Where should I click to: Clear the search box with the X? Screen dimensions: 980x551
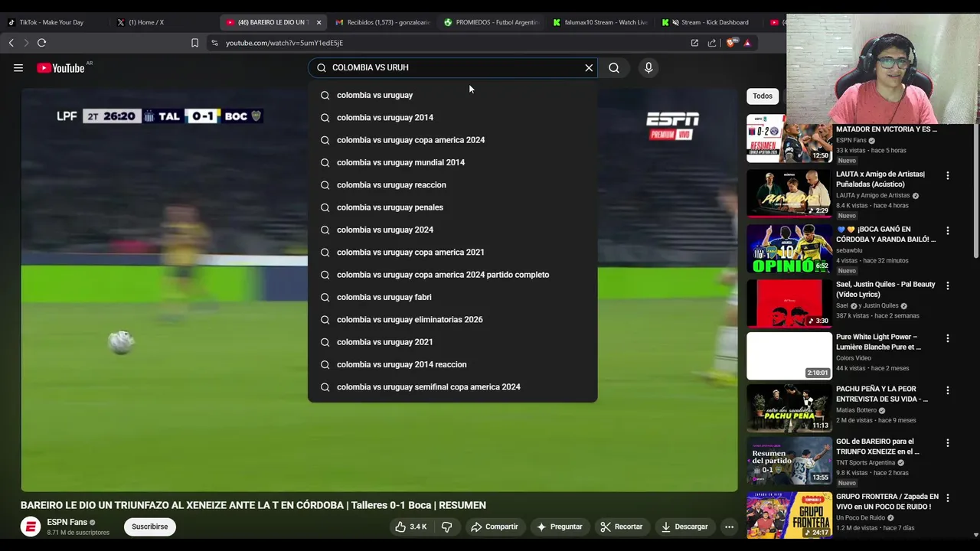(x=589, y=68)
